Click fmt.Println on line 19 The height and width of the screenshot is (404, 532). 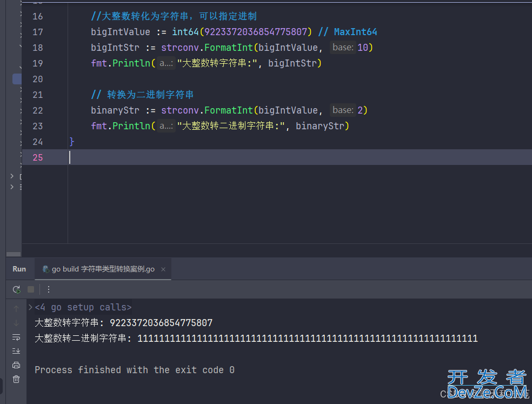pyautogui.click(x=121, y=63)
